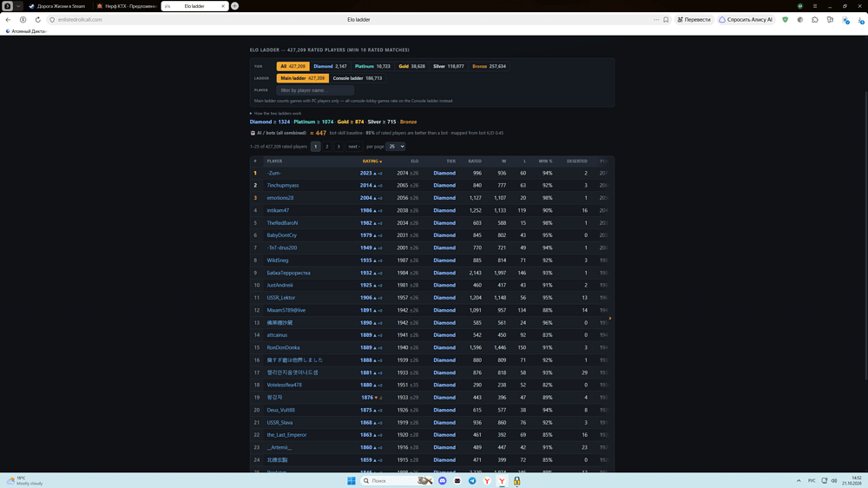Sort by the RATED column header
This screenshot has width=868, height=488.
[x=475, y=162]
